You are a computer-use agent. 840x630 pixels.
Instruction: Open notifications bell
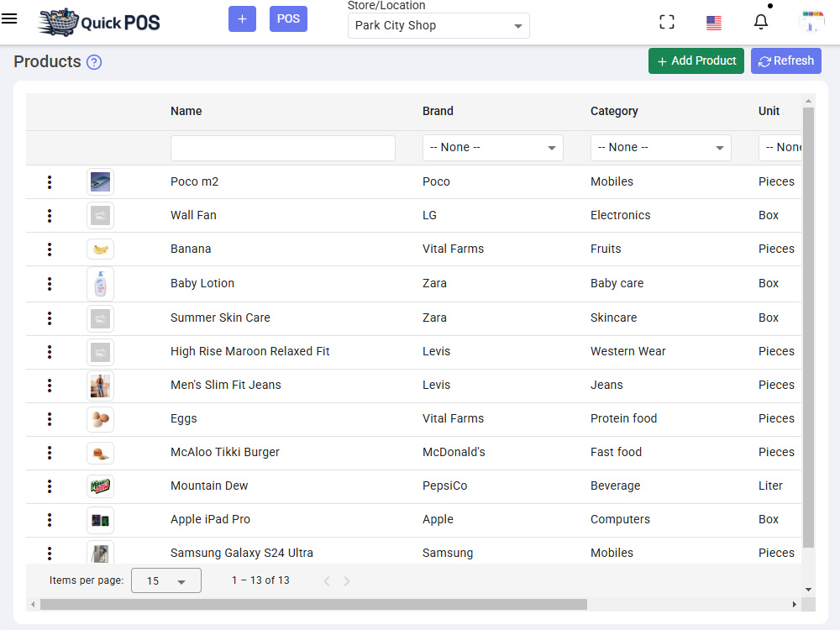[x=761, y=22]
